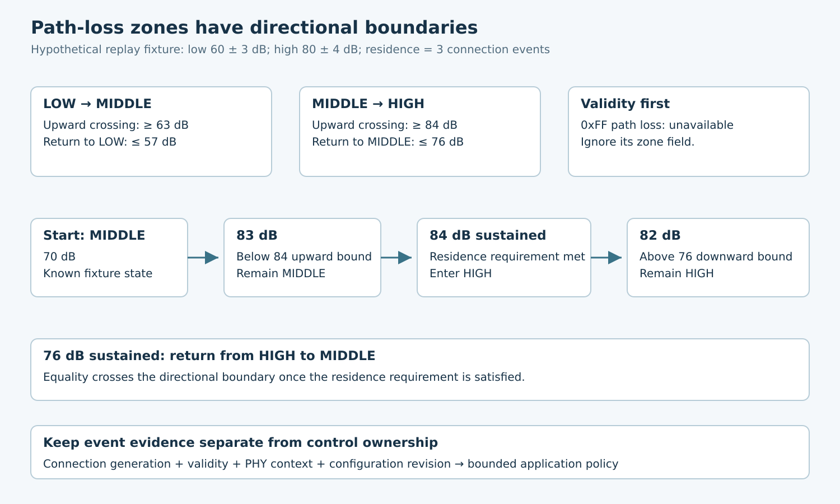Click the Above 76 downward bound text

tap(716, 256)
